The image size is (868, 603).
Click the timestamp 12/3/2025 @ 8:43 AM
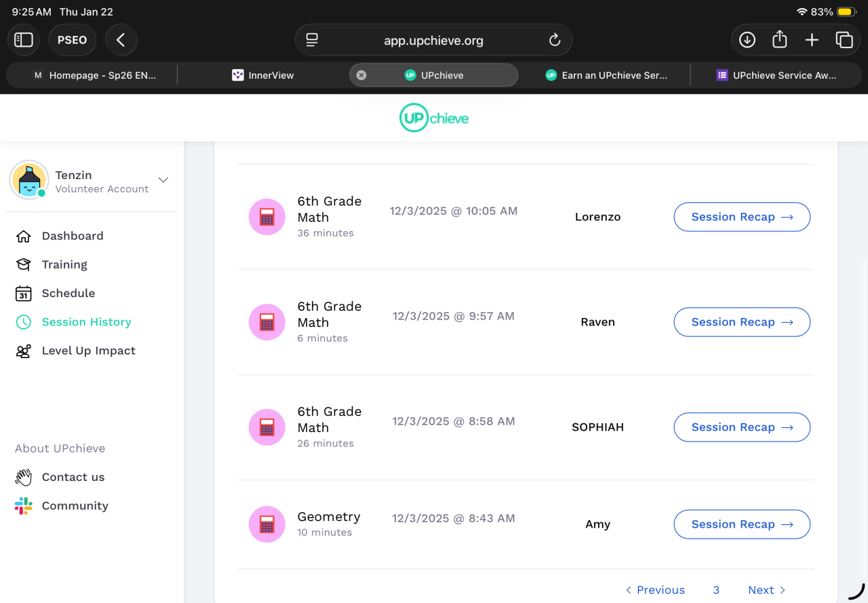454,518
